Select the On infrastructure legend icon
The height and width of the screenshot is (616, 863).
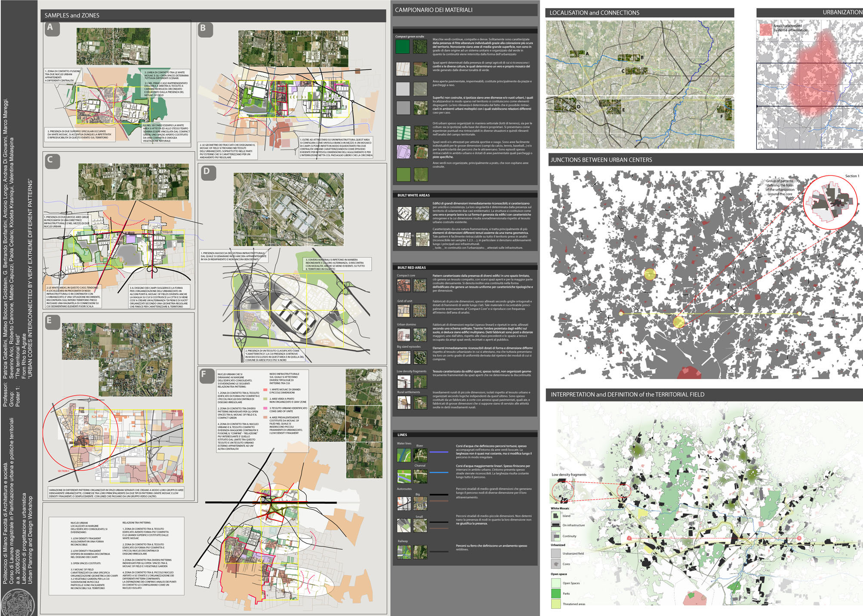pos(555,525)
